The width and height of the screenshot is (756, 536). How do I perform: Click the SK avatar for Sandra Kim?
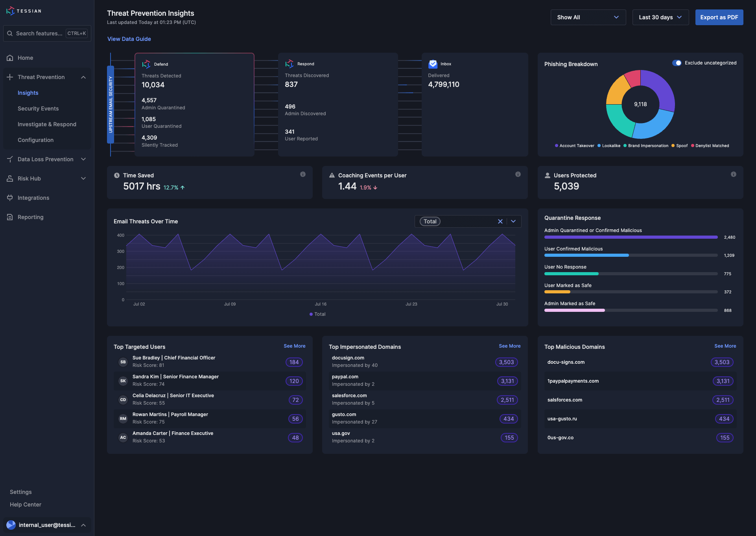coord(123,381)
